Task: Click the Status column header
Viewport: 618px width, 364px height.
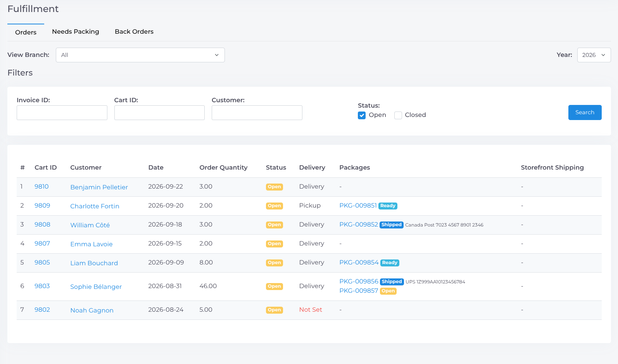Action: pyautogui.click(x=276, y=168)
